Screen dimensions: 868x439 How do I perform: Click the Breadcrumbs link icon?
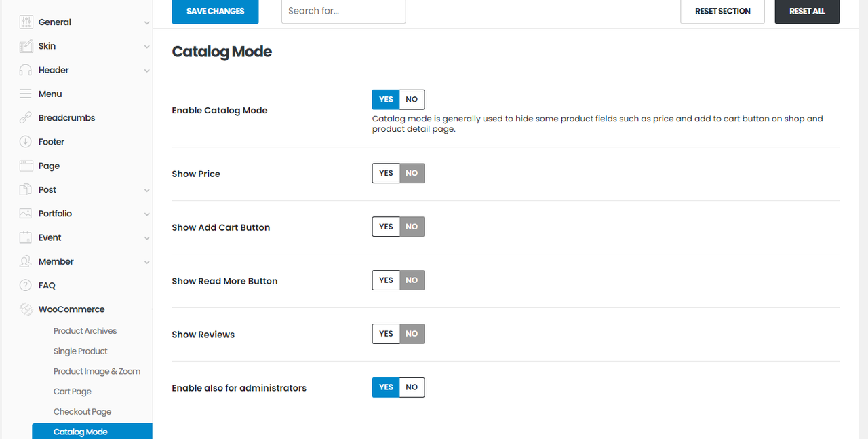tap(26, 118)
